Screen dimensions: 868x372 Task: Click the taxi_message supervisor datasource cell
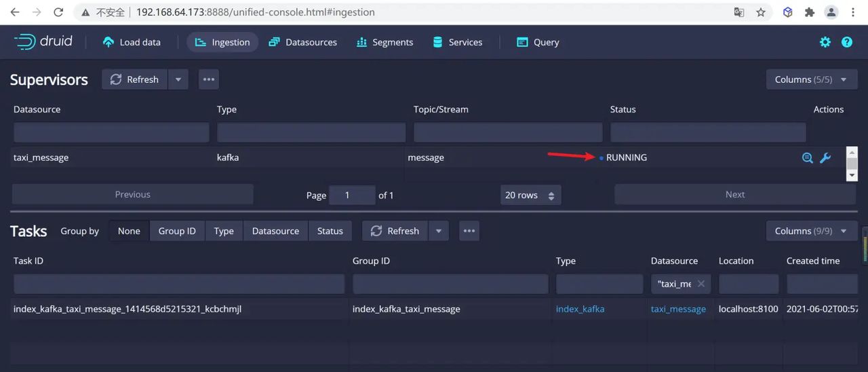coord(41,157)
